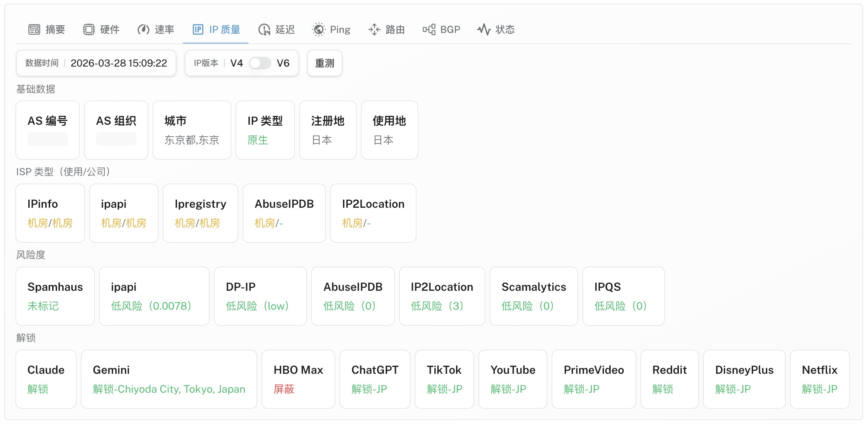Viewport: 868px width, 426px height.
Task: Click the IP2Location 低风险 (3) card
Action: pos(442,296)
